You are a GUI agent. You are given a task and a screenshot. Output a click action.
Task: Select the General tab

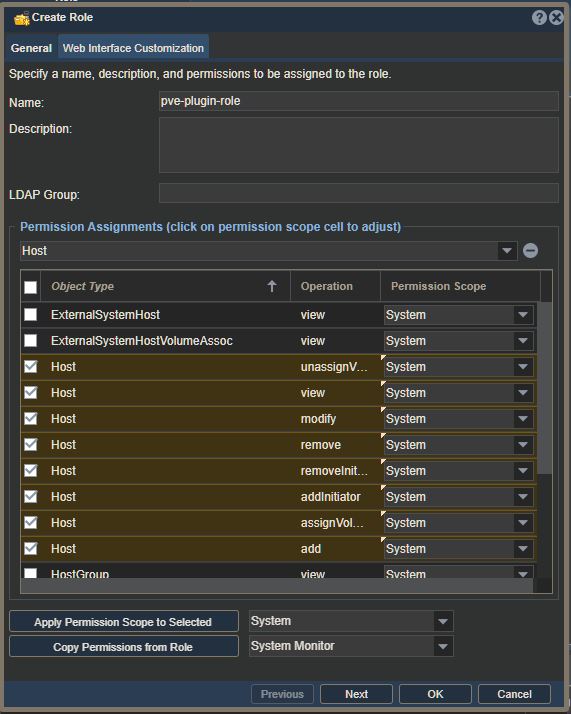pyautogui.click(x=31, y=48)
